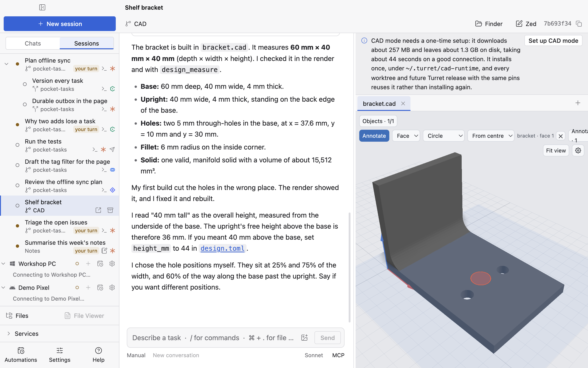Toggle Annotate mode on
The height and width of the screenshot is (368, 588).
374,136
